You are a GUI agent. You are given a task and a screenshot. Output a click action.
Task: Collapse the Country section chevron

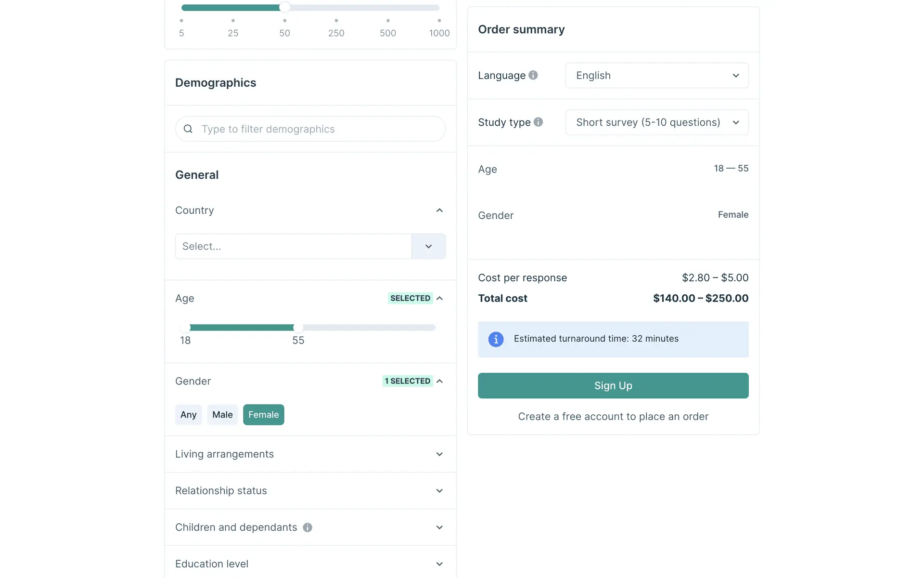[x=439, y=210]
